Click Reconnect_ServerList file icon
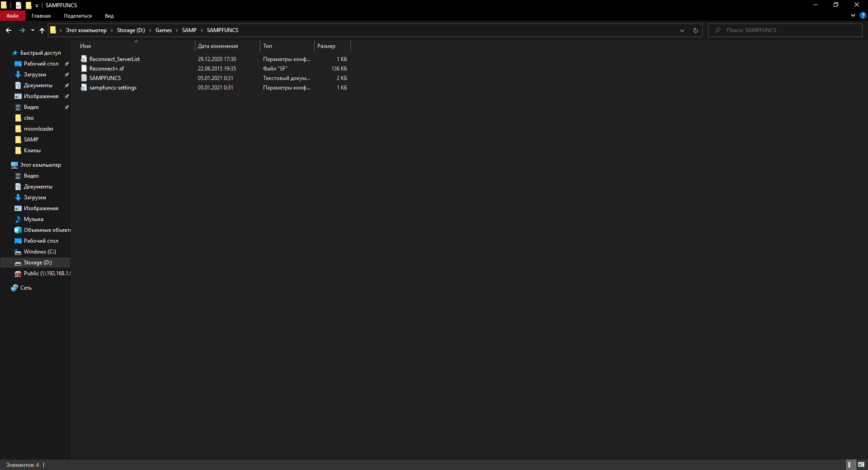The height and width of the screenshot is (470, 868). [84, 59]
